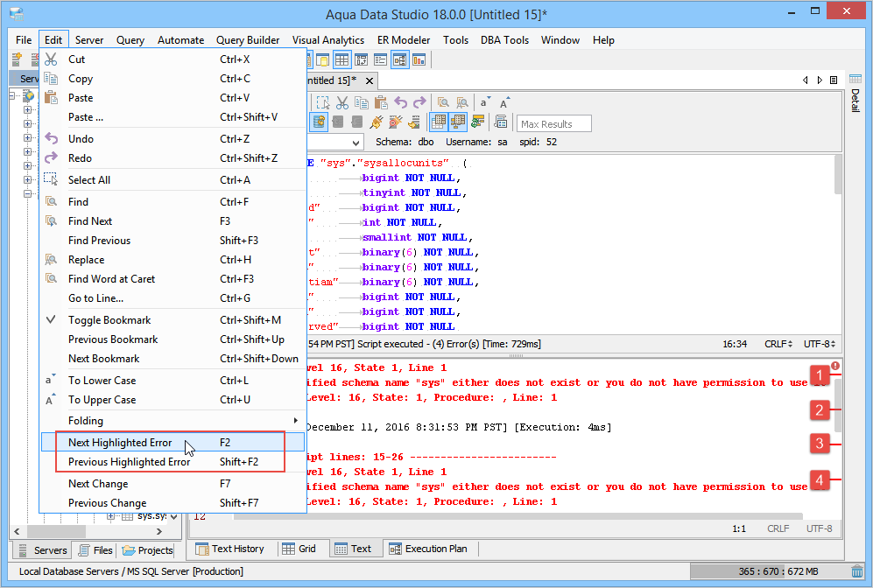Click the red error indicator above results scrollbar
The image size is (873, 588).
(x=835, y=366)
